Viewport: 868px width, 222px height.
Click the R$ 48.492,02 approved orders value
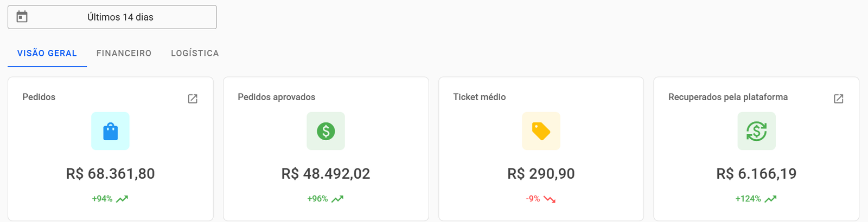pyautogui.click(x=325, y=174)
